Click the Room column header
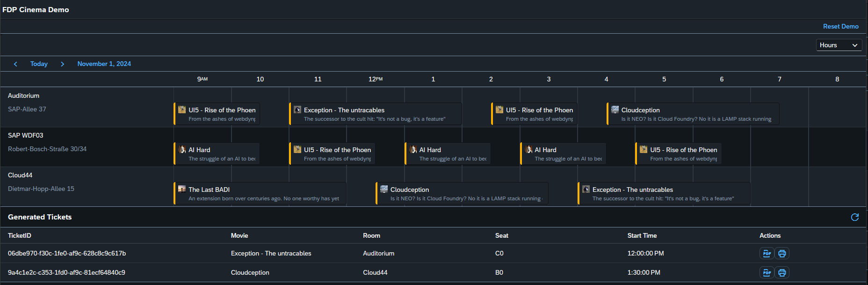Viewport: 868px width, 285px height. pyautogui.click(x=371, y=235)
